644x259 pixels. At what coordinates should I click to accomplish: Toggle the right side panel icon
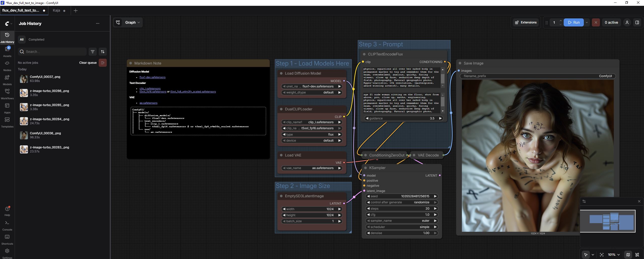point(637,22)
